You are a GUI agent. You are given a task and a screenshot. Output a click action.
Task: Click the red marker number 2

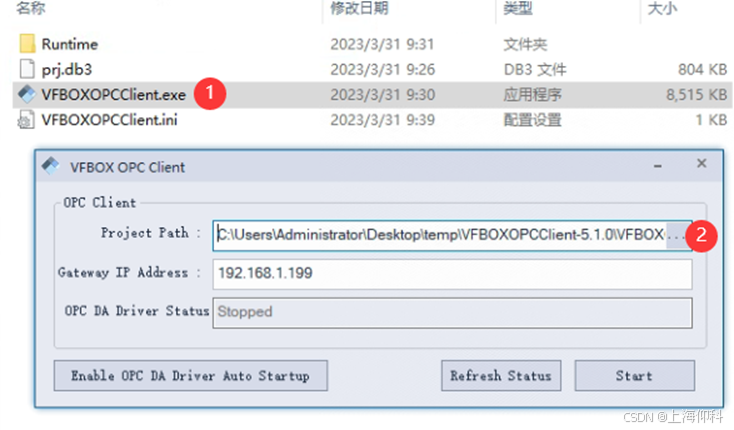coord(704,236)
